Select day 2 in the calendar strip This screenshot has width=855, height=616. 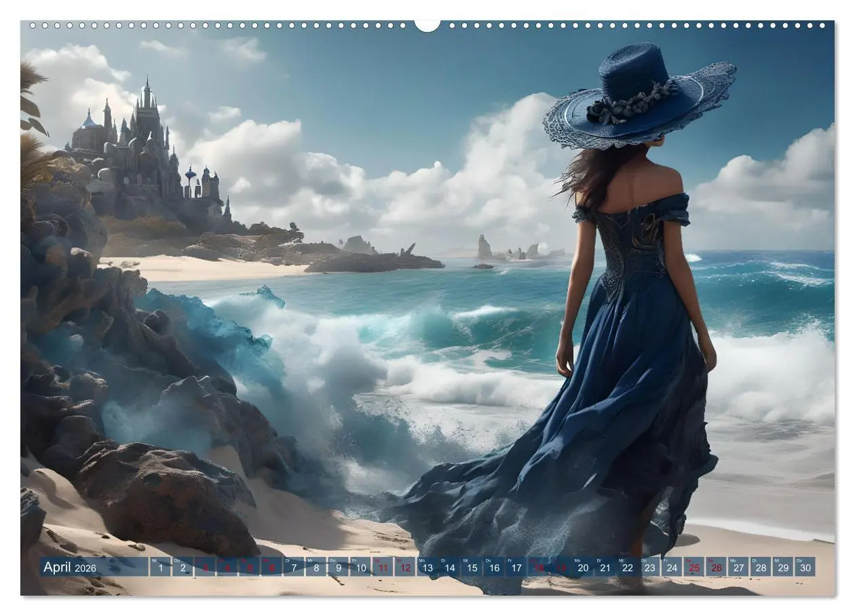pyautogui.click(x=183, y=567)
